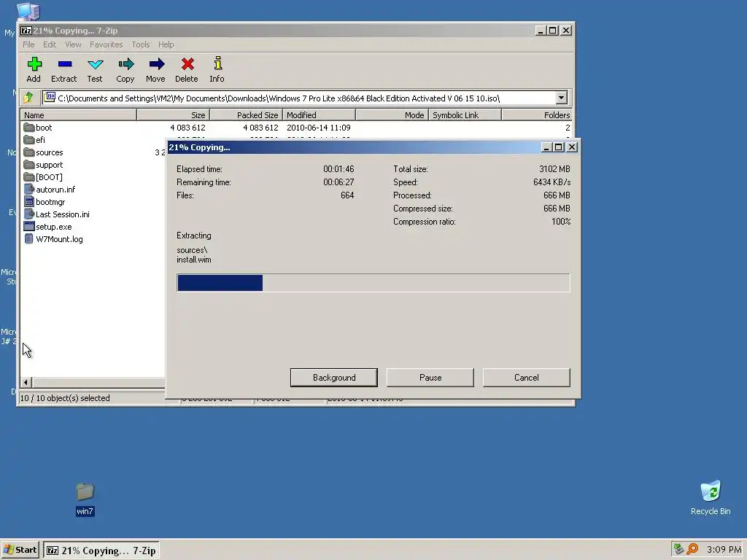Pause the copying operation
This screenshot has height=560, width=747.
[x=430, y=377]
